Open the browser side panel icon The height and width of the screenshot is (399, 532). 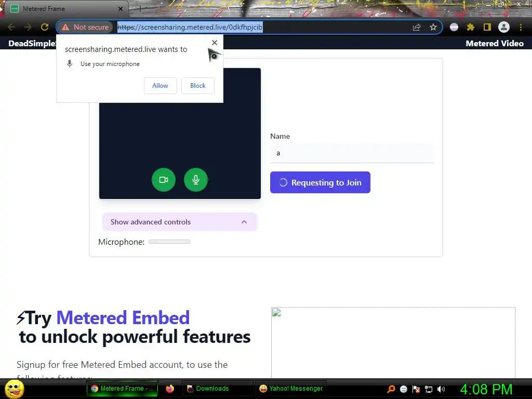487,27
